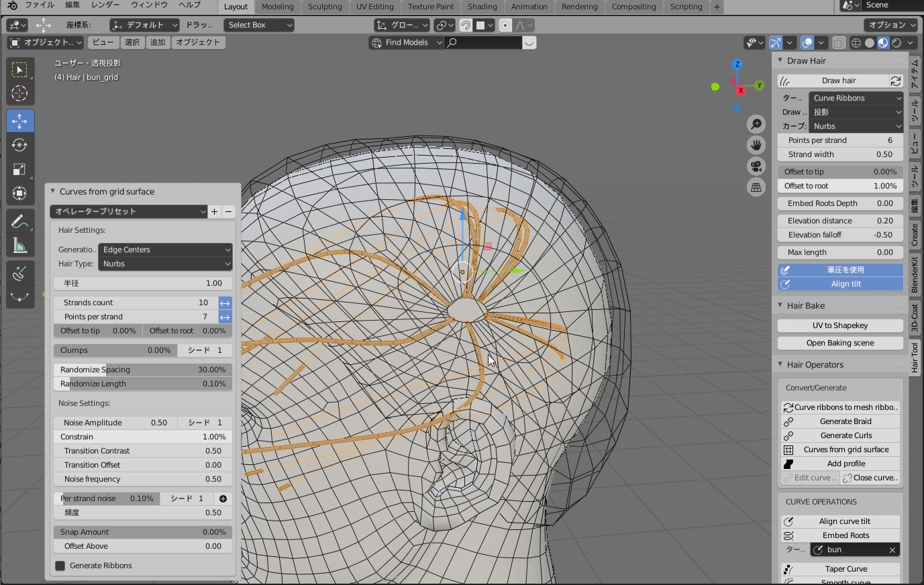Activate the Annotate pencil tool
This screenshot has width=924, height=585.
click(19, 221)
